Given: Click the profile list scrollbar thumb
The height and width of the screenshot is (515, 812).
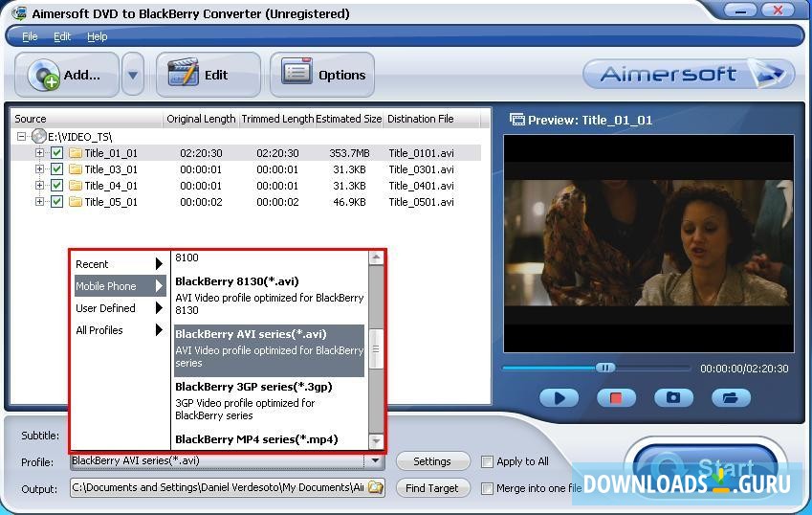Looking at the screenshot, I should pyautogui.click(x=376, y=349).
